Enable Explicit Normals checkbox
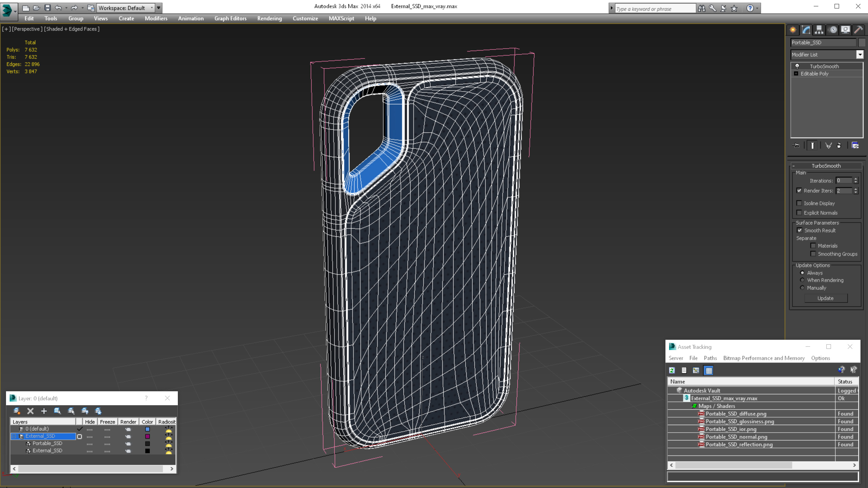The image size is (868, 488). pos(799,212)
